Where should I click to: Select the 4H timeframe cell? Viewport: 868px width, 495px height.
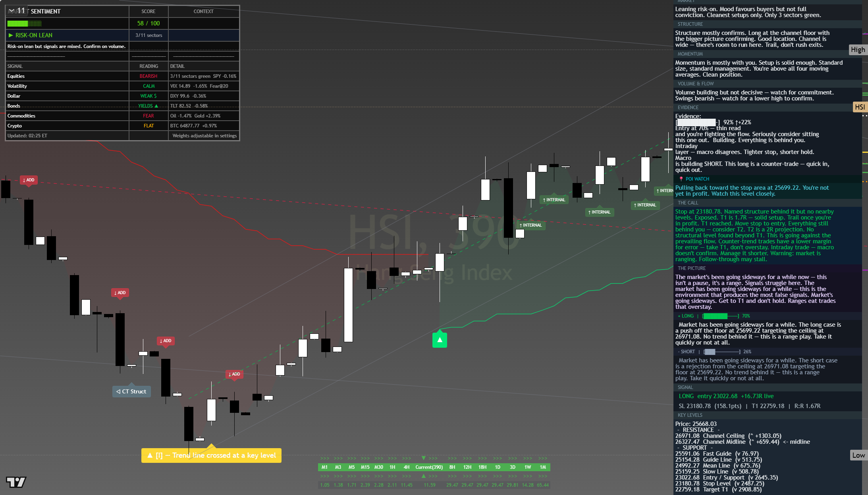coord(407,467)
